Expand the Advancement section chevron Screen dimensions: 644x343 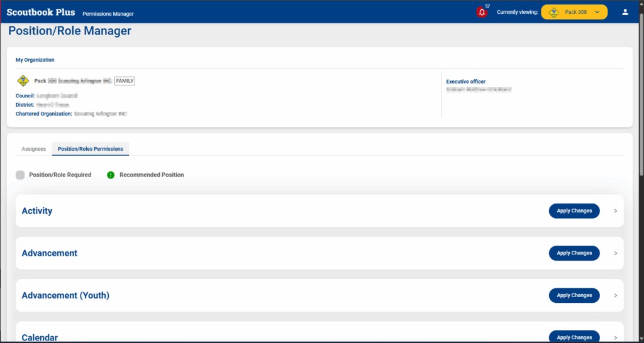(615, 253)
